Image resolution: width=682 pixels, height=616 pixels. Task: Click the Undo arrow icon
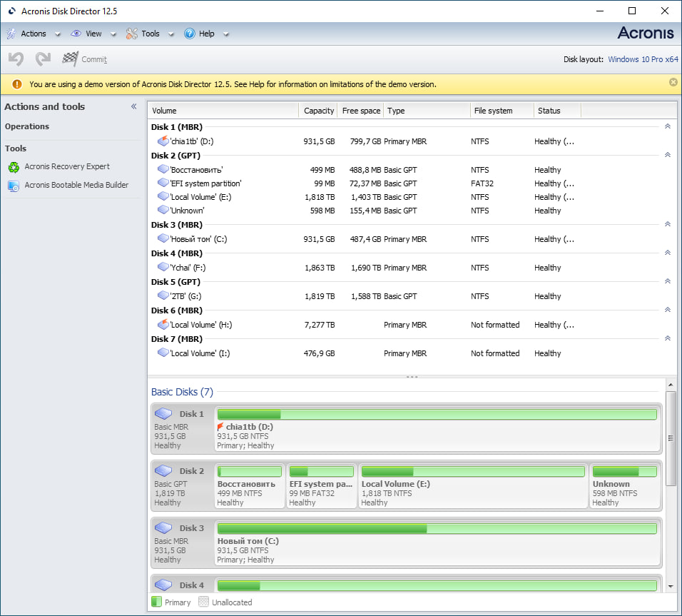coord(16,59)
